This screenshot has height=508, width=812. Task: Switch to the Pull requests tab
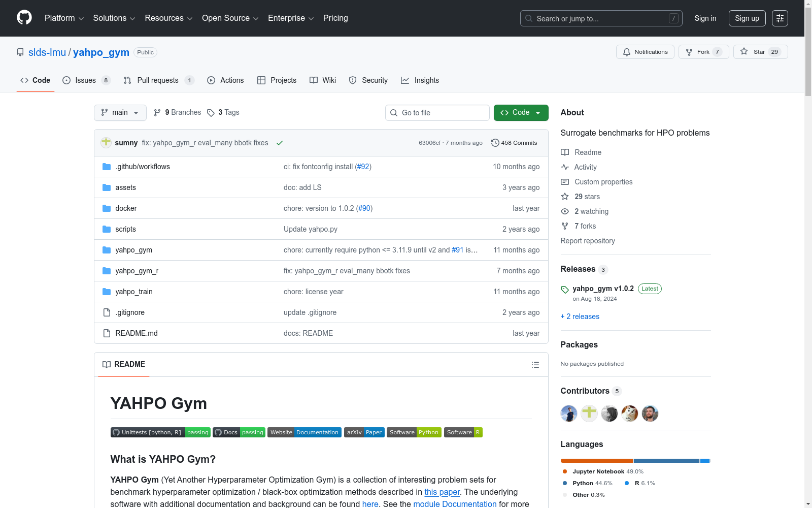point(159,80)
